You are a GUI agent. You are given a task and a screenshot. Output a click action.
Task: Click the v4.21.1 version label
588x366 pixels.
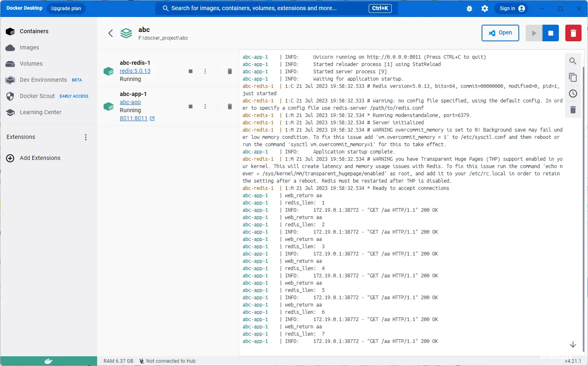point(573,361)
